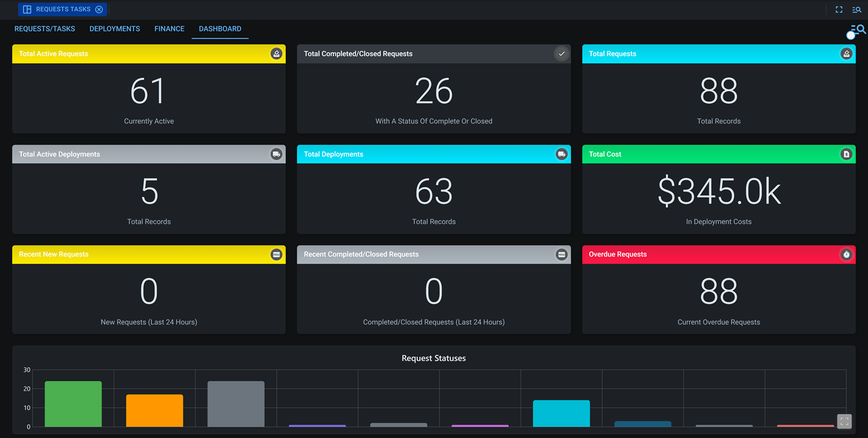Remove the REQUESTS TASKS filter chip
868x438 pixels.
pyautogui.click(x=99, y=9)
